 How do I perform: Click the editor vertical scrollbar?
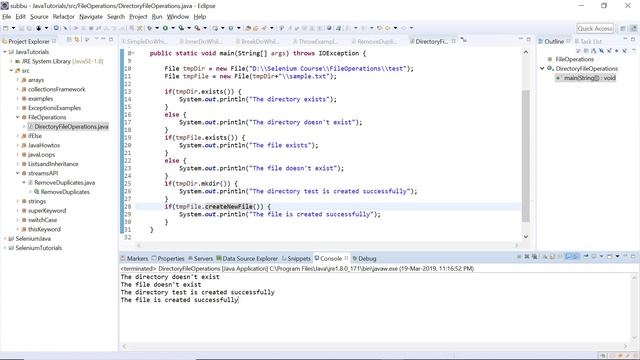point(526,156)
